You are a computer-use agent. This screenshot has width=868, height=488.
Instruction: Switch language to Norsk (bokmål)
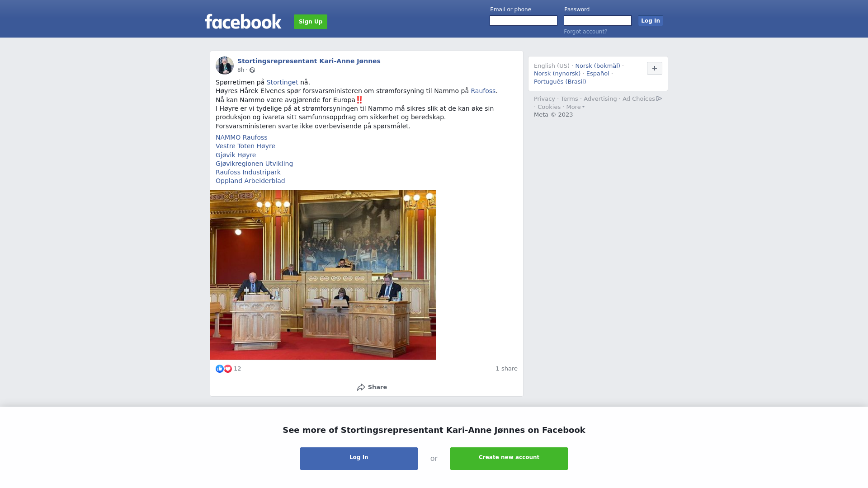click(598, 66)
